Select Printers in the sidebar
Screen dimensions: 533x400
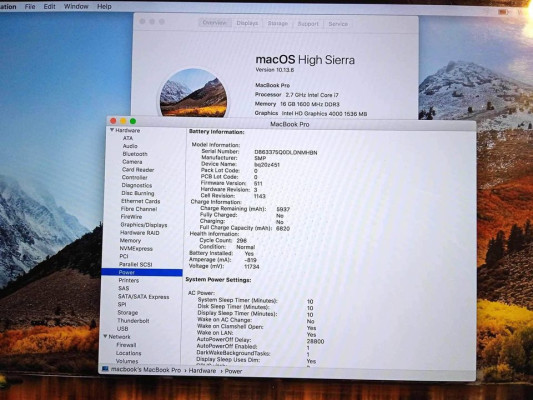click(x=128, y=280)
